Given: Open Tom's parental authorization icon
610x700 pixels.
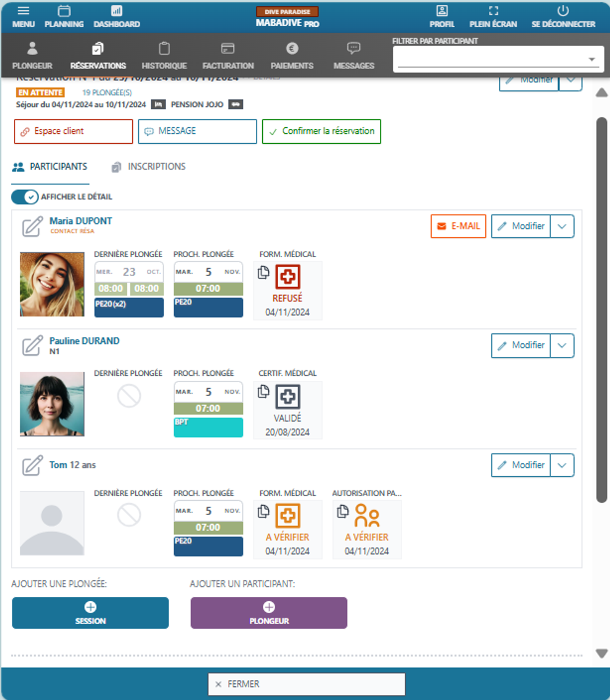Looking at the screenshot, I should click(367, 516).
